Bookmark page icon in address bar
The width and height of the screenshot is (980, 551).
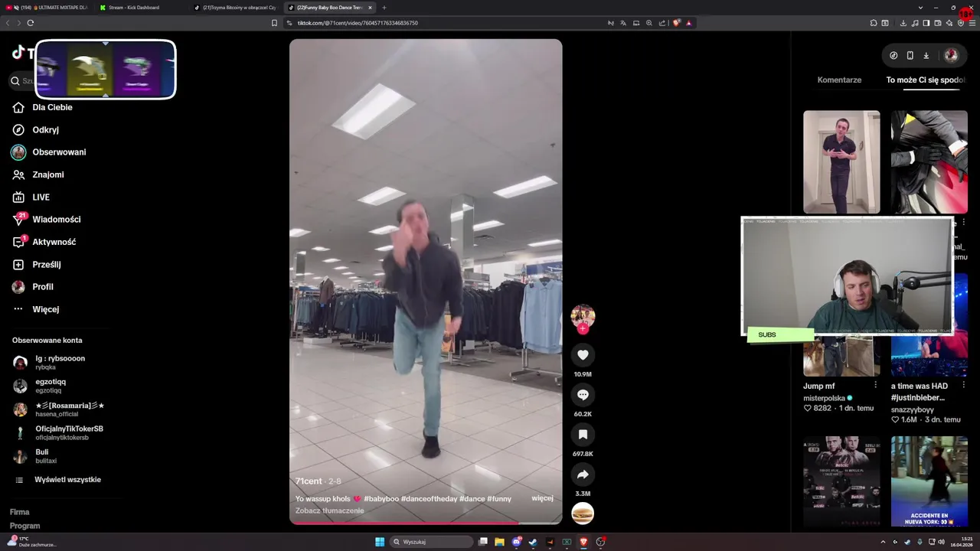click(x=274, y=23)
